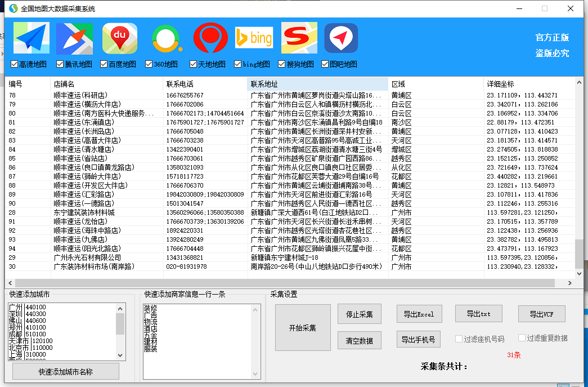The image size is (588, 387).
Task: Enable 过滤座机号码 checkbox
Action: [x=458, y=339]
